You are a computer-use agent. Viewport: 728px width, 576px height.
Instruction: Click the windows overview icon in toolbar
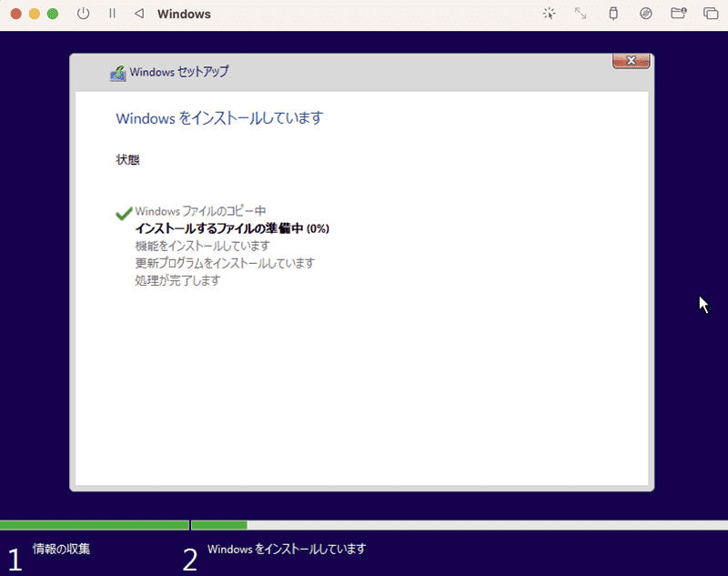coord(711,14)
